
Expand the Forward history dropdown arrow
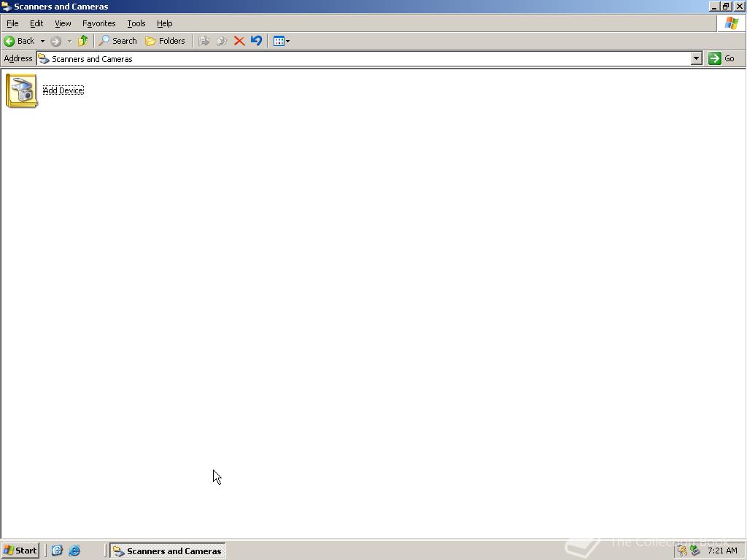tap(69, 41)
